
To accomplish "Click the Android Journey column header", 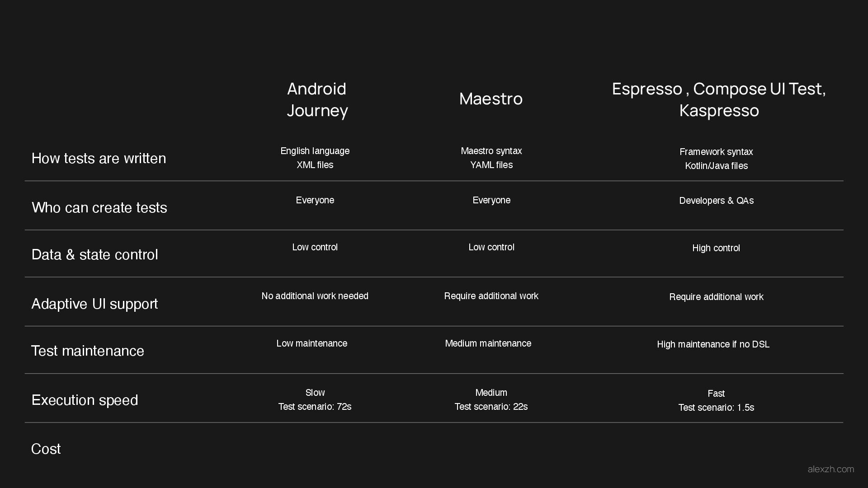I will point(317,99).
